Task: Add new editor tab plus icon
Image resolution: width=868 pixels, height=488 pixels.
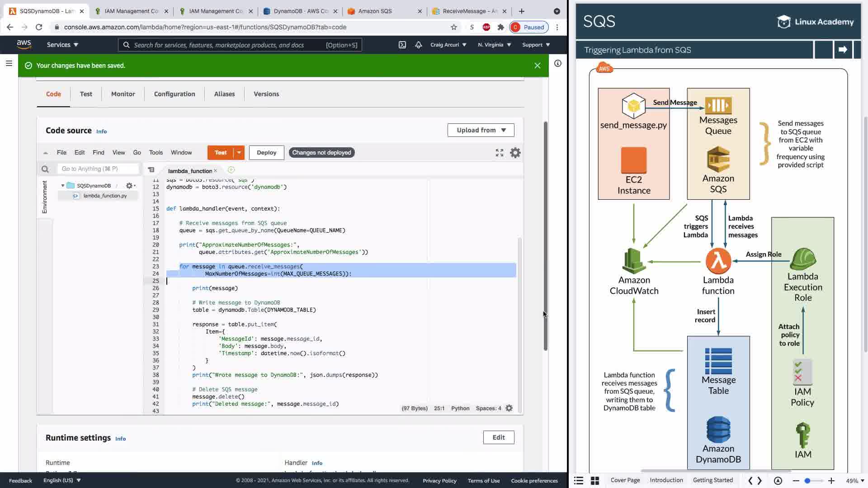Action: pyautogui.click(x=231, y=170)
